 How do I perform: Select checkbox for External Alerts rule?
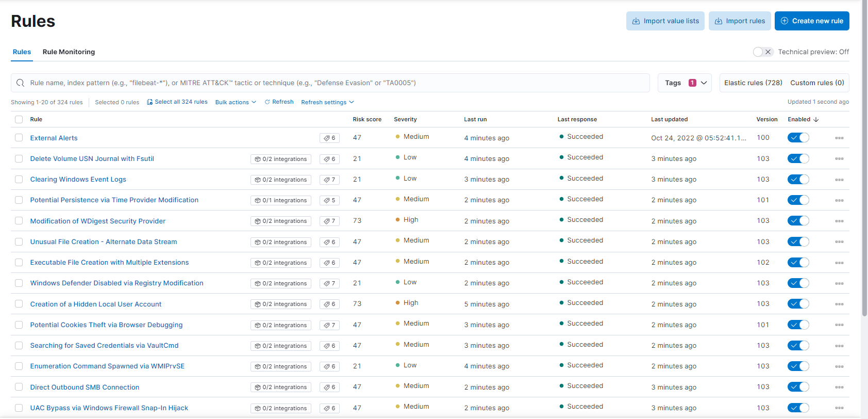pyautogui.click(x=19, y=138)
